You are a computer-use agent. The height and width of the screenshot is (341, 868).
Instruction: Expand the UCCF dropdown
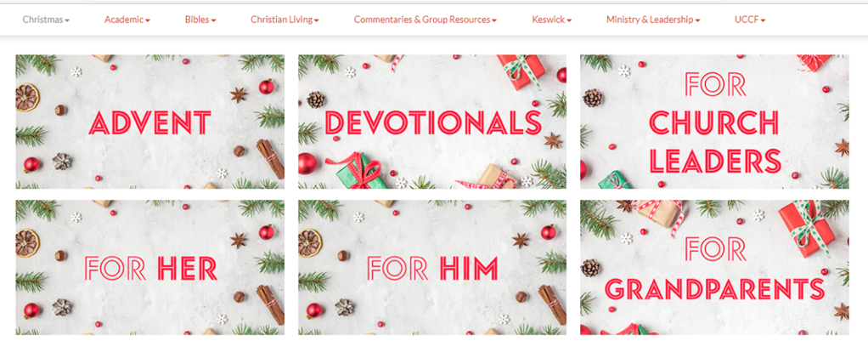750,20
